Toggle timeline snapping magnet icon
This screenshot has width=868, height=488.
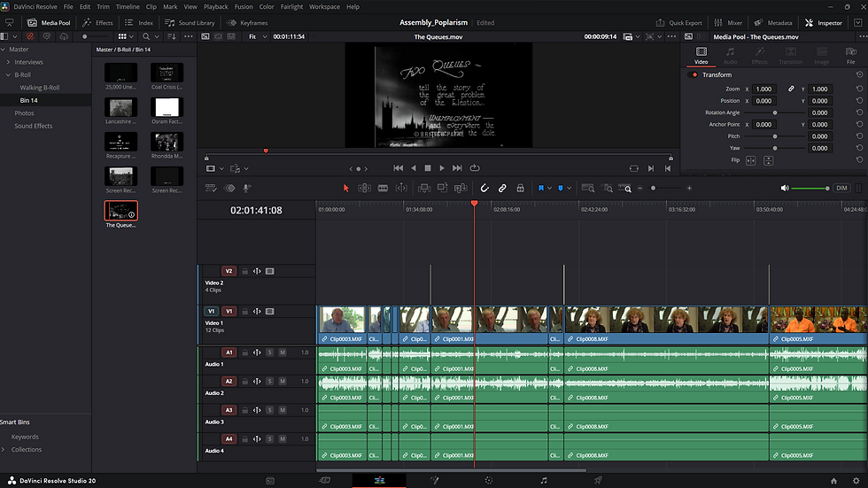point(484,188)
